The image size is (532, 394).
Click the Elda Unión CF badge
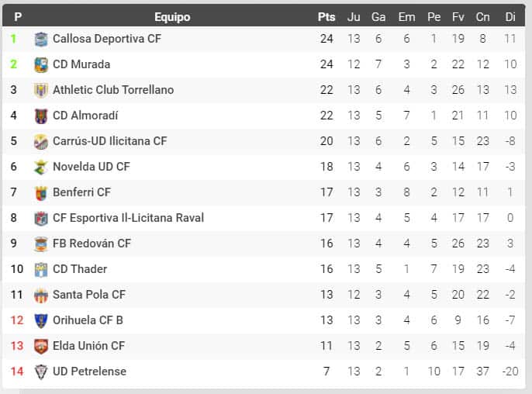pos(41,346)
